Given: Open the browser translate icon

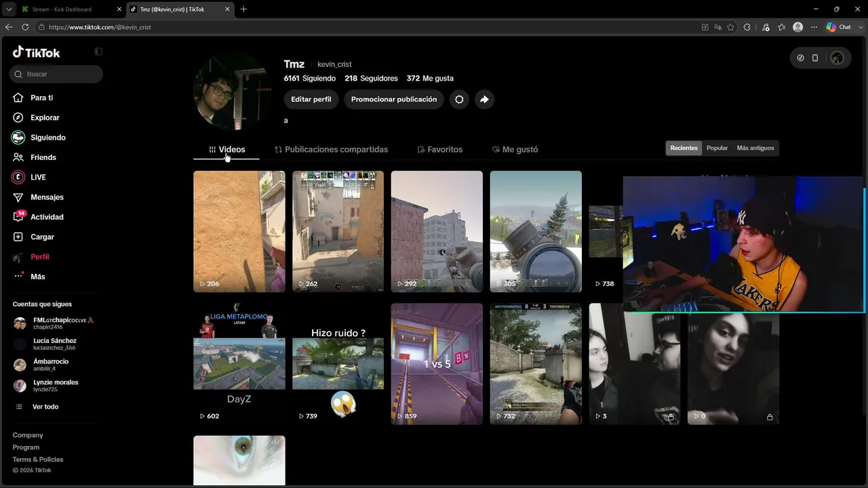Looking at the screenshot, I should (x=717, y=27).
